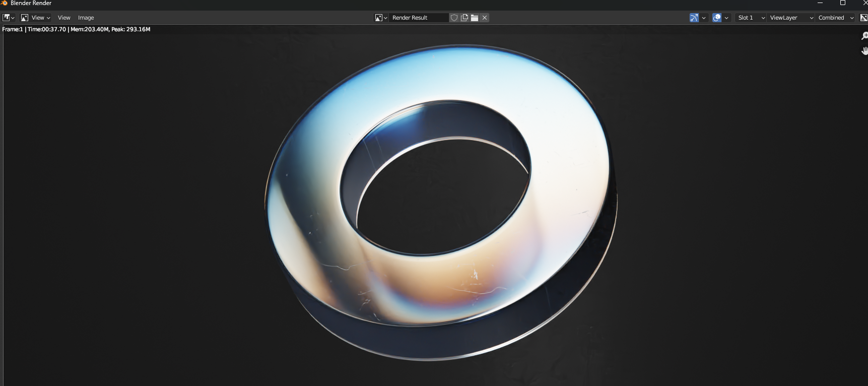The width and height of the screenshot is (868, 386).
Task: Click the Render Result name field
Action: click(418, 18)
